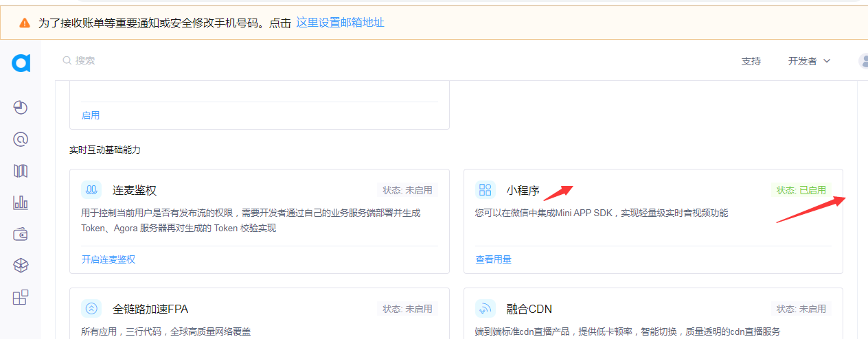The width and height of the screenshot is (868, 339).
Task: Click the 融合CDN card icon
Action: coord(486,309)
